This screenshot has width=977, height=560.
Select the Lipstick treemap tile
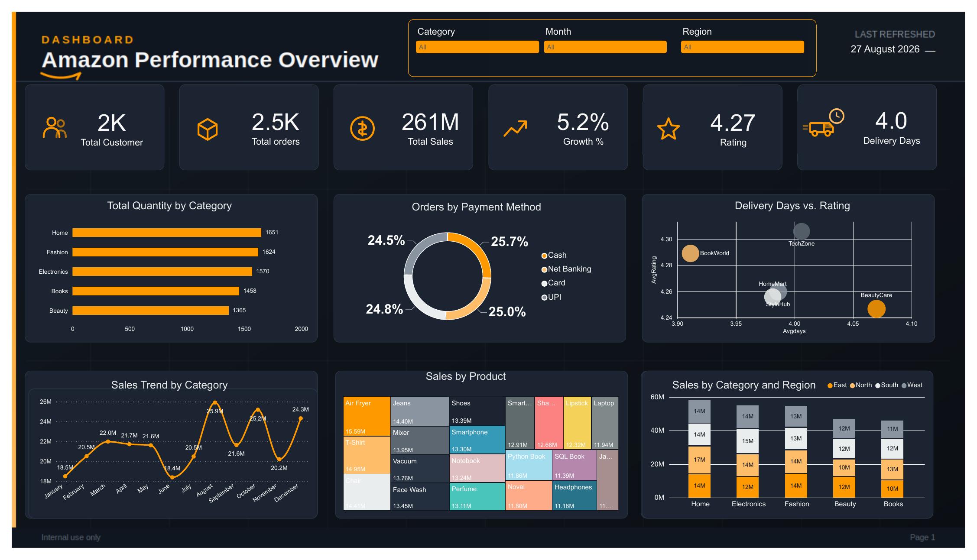(577, 423)
